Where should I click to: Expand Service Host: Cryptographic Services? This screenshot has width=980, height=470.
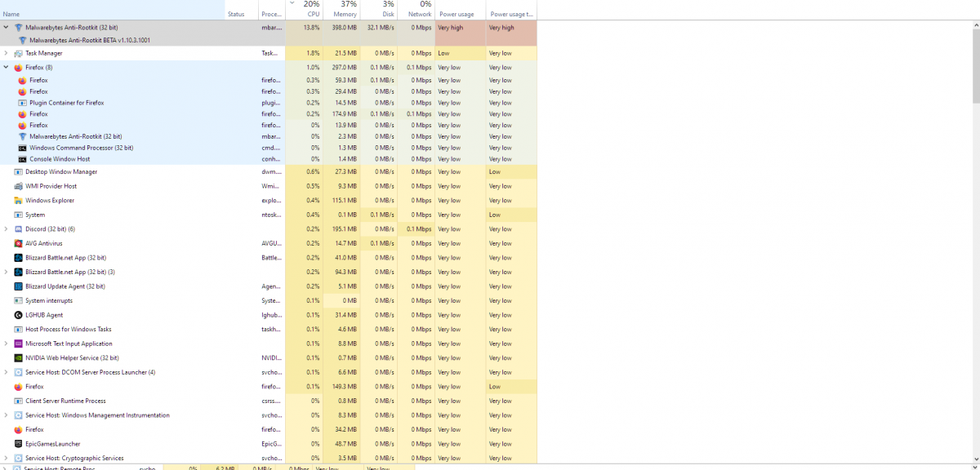(7, 458)
